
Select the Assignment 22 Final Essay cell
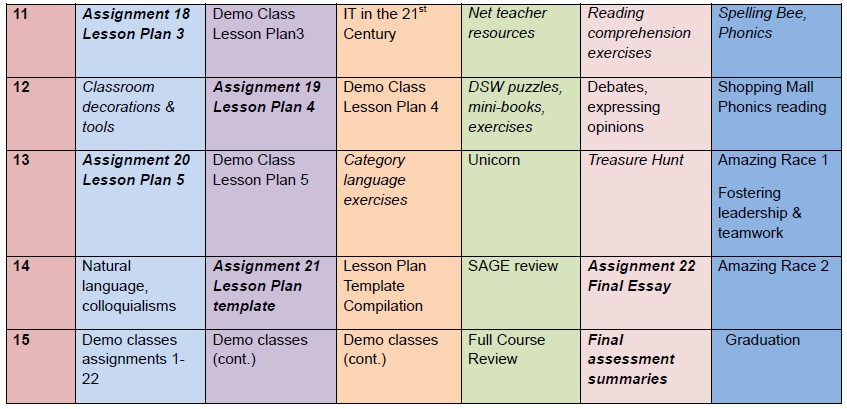point(646,293)
